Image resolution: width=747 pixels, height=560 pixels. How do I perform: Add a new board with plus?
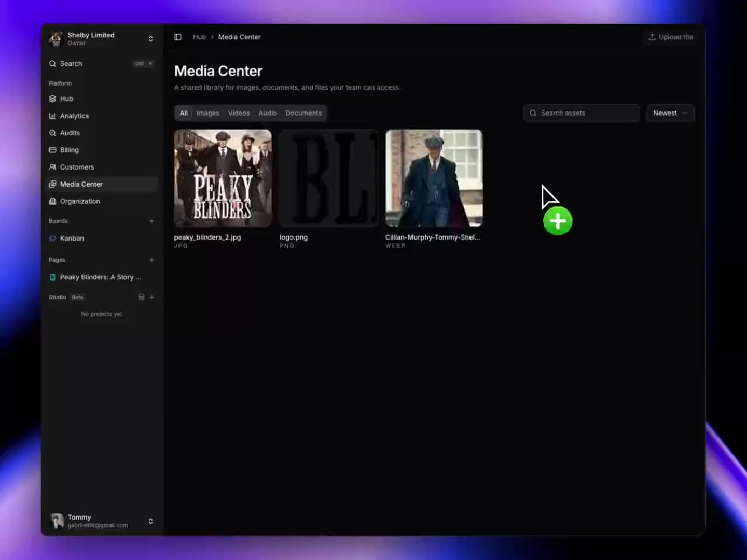coord(151,221)
